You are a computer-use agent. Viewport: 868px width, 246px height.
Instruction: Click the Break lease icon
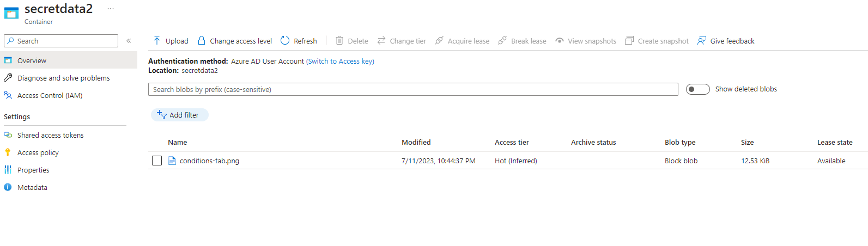502,40
